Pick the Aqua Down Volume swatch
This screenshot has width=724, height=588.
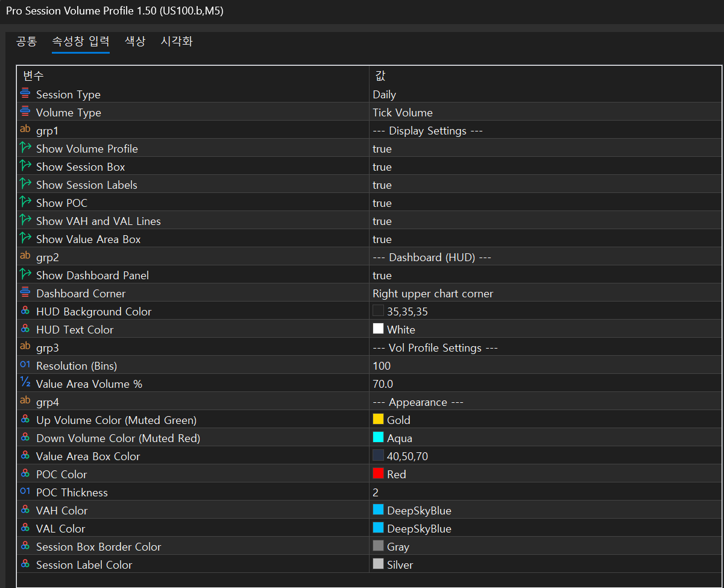pos(378,437)
